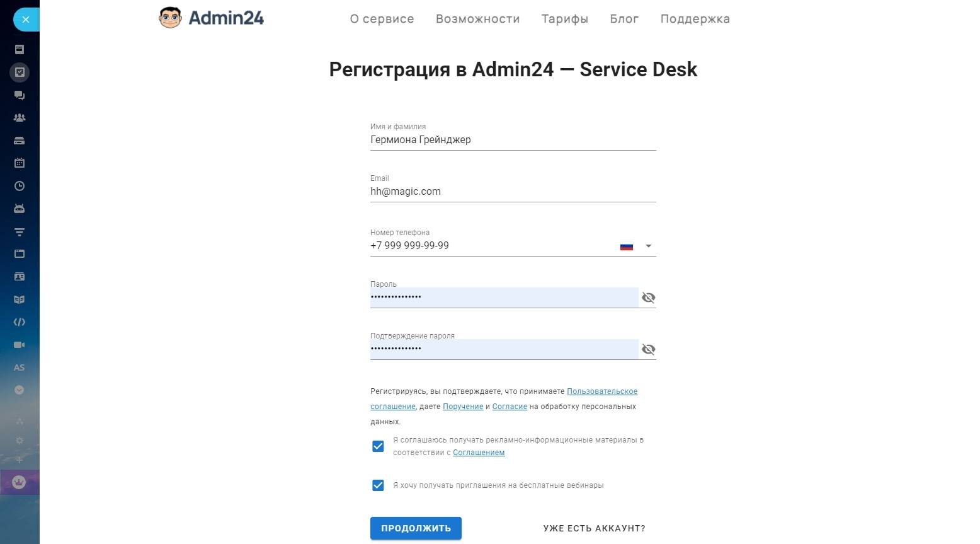Toggle visibility of Подтверждение пароля field

coord(648,349)
